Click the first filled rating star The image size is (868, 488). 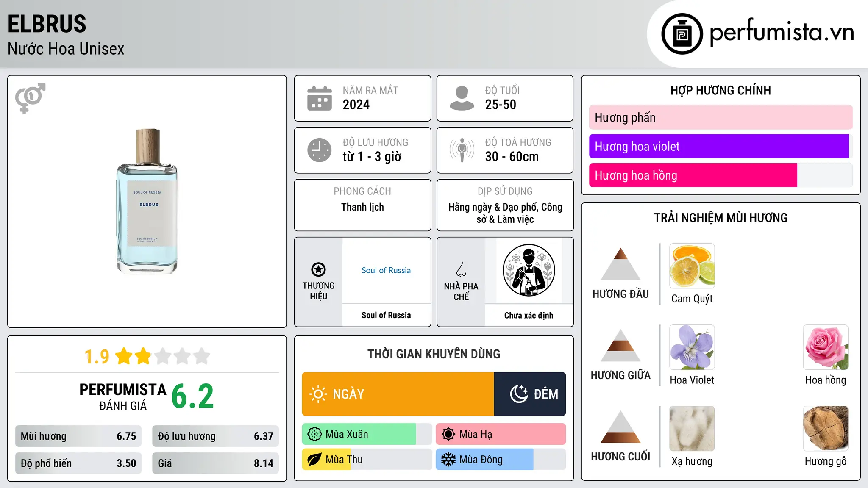click(124, 356)
